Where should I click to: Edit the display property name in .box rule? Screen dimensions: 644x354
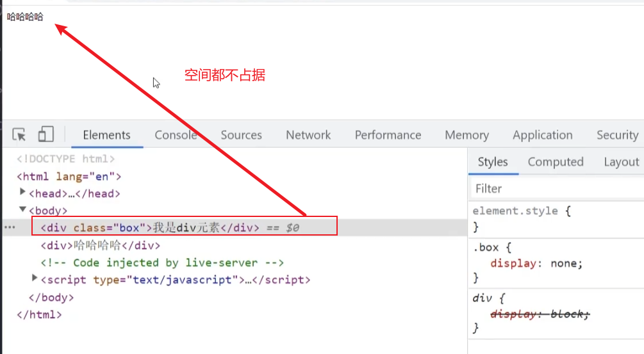pyautogui.click(x=513, y=263)
